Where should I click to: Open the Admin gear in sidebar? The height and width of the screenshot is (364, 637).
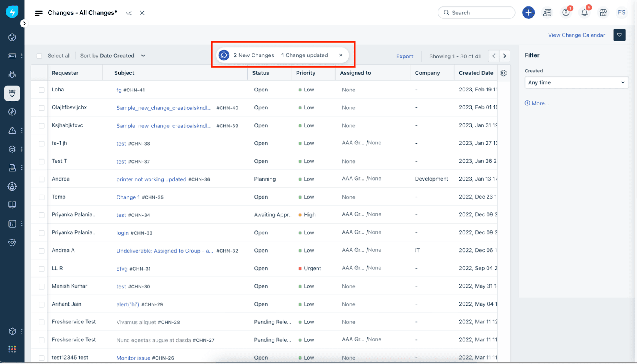12,242
